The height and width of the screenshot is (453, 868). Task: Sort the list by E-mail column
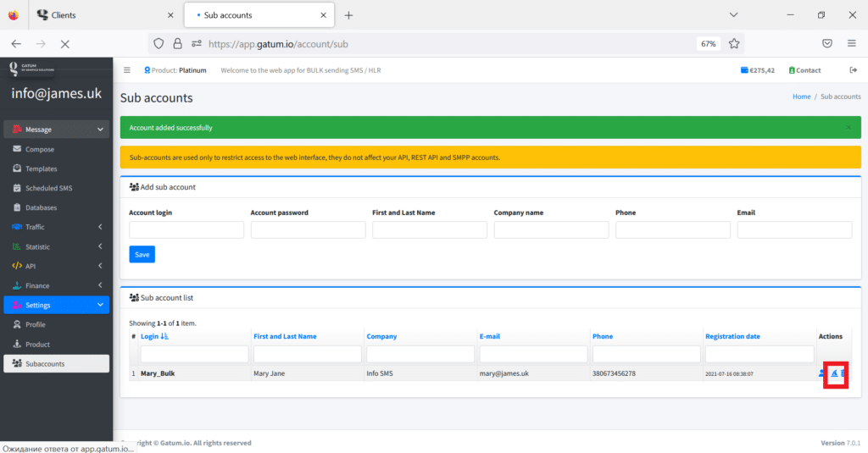click(x=490, y=336)
